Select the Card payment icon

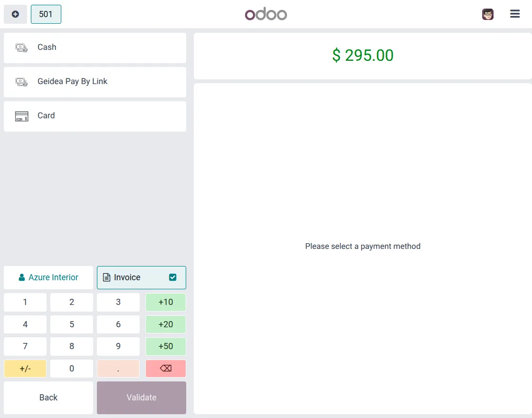pos(21,115)
